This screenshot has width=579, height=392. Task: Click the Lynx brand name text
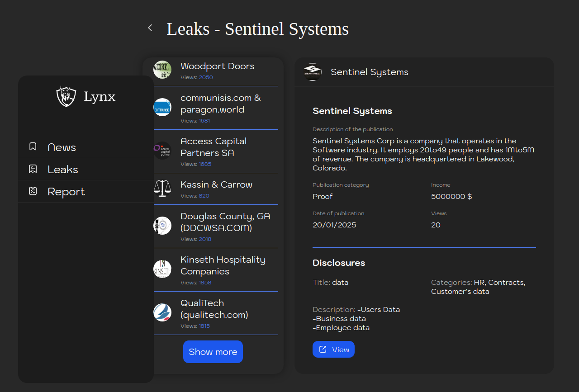point(100,97)
